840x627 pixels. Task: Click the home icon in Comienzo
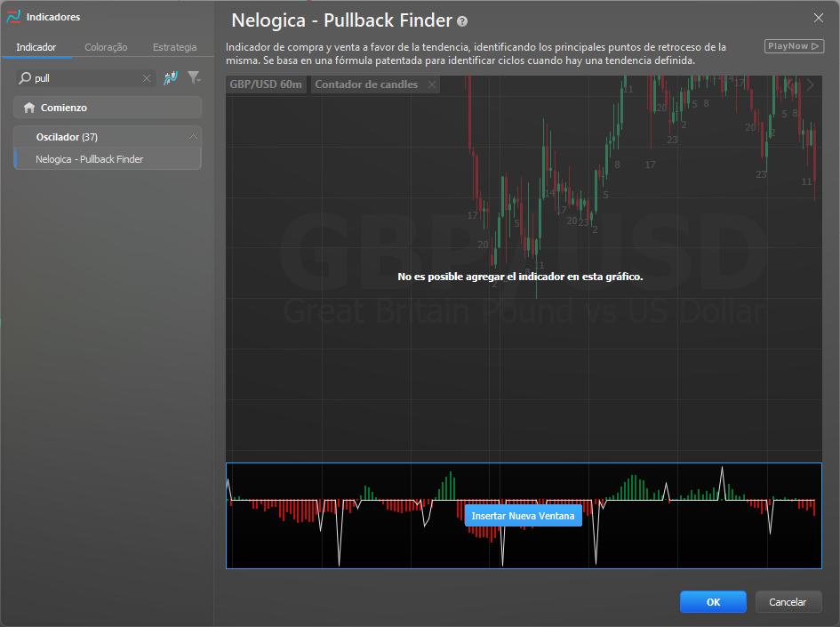pos(29,108)
